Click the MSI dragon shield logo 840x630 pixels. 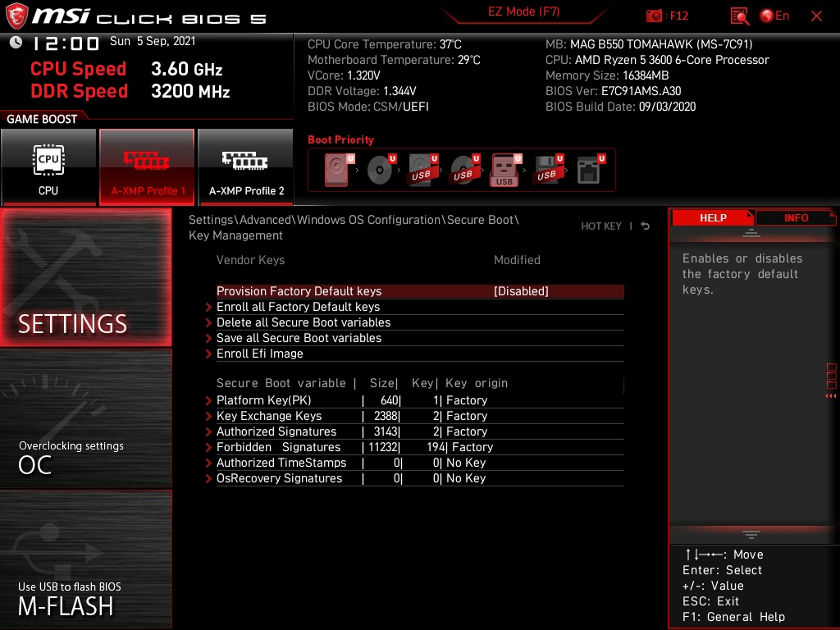pyautogui.click(x=16, y=16)
